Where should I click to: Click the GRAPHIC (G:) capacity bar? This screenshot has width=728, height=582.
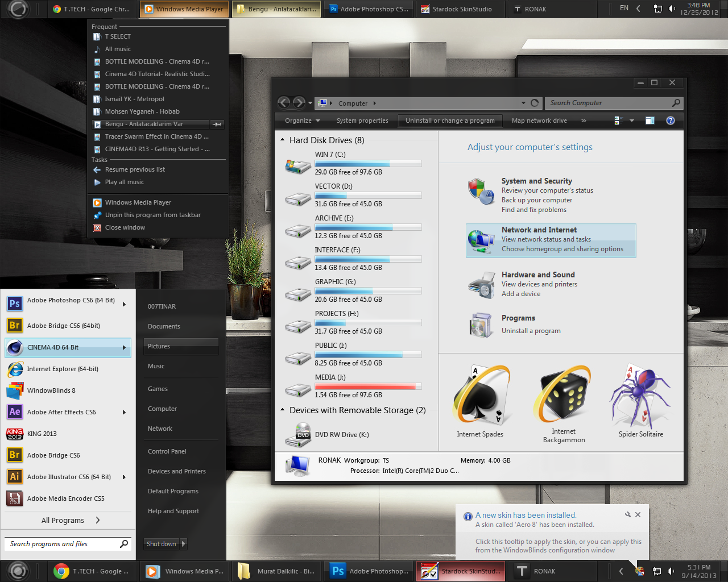[x=368, y=291]
